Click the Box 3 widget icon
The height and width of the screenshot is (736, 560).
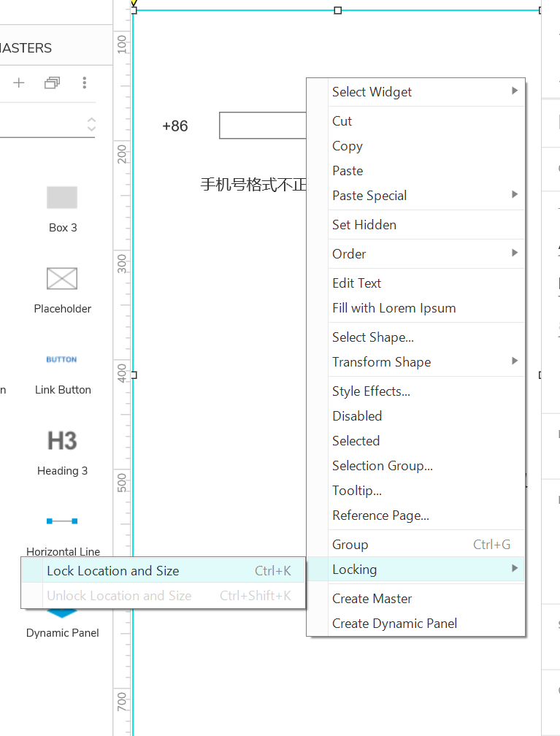[x=62, y=198]
